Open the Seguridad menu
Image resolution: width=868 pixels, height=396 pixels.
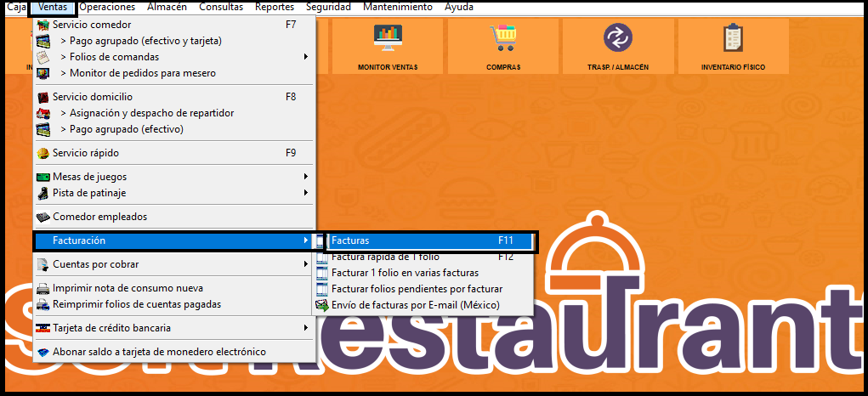pos(328,7)
